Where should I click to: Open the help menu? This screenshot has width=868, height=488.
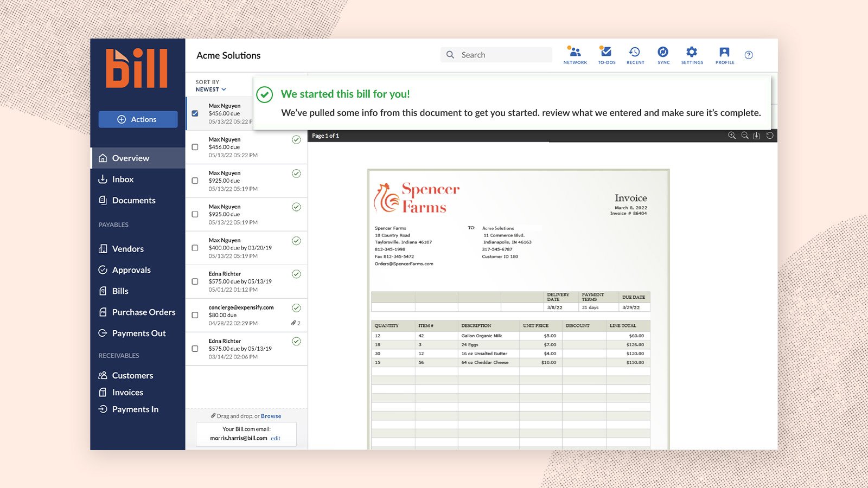(749, 55)
